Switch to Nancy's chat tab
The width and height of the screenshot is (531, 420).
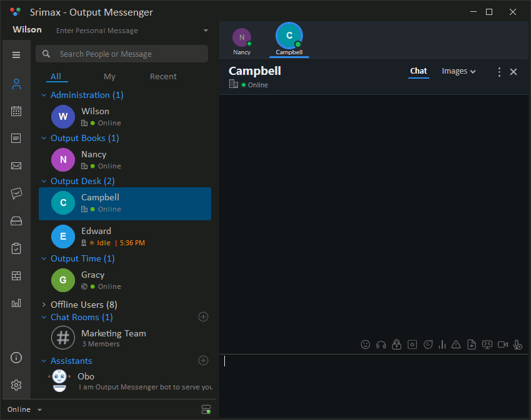242,42
